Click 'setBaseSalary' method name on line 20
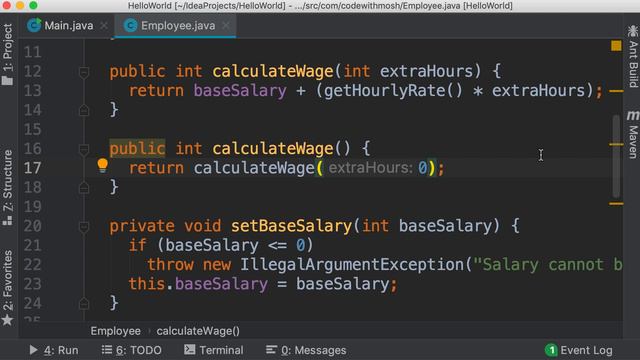This screenshot has height=360, width=640. pos(291,226)
